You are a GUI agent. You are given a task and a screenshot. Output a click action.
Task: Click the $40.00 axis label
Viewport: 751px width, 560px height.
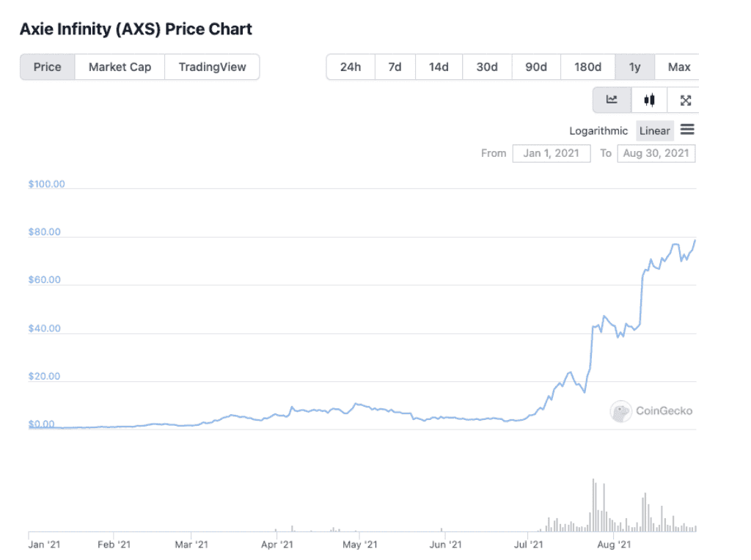(x=45, y=328)
